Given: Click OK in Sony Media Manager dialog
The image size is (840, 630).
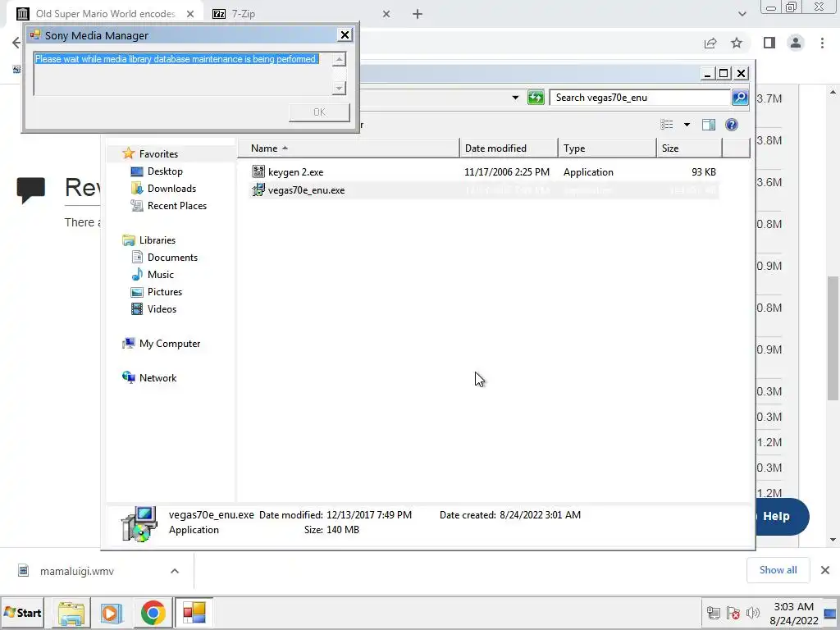Looking at the screenshot, I should [319, 112].
